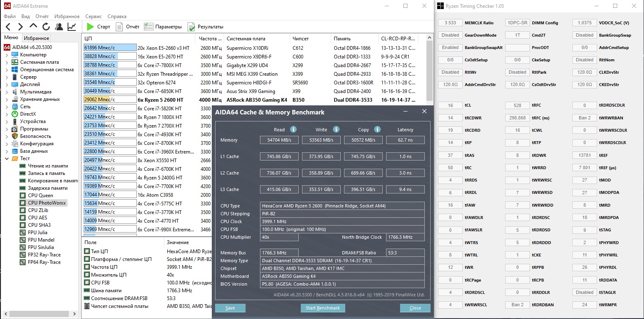644x319 pixels.
Task: Refresh the AIDA64 page with the circular arrow
Action: (46, 27)
